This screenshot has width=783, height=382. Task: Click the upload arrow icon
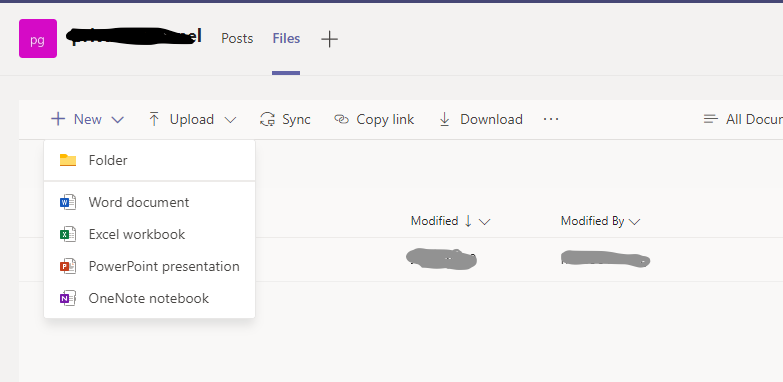tap(154, 119)
